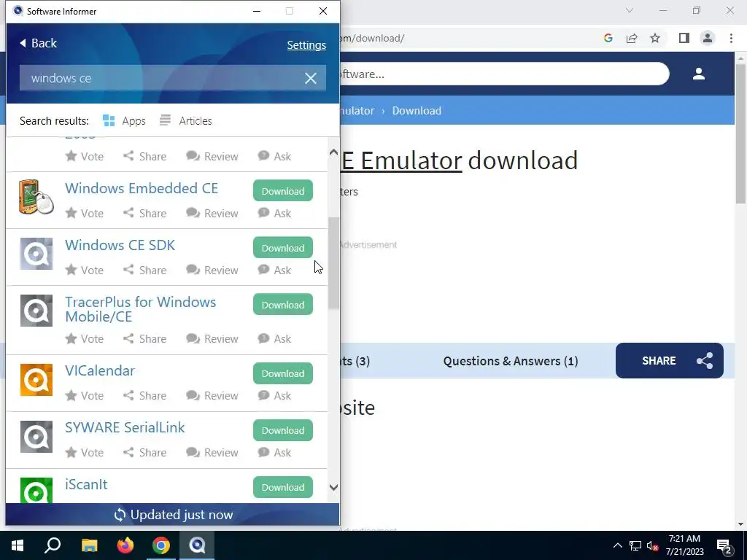Share Windows Embedded CE
The height and width of the screenshot is (560, 747).
pos(145,214)
